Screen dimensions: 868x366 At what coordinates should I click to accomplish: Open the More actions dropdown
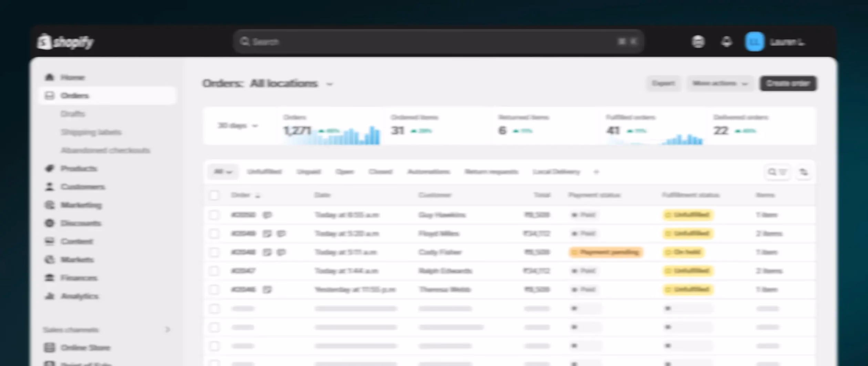(x=720, y=84)
